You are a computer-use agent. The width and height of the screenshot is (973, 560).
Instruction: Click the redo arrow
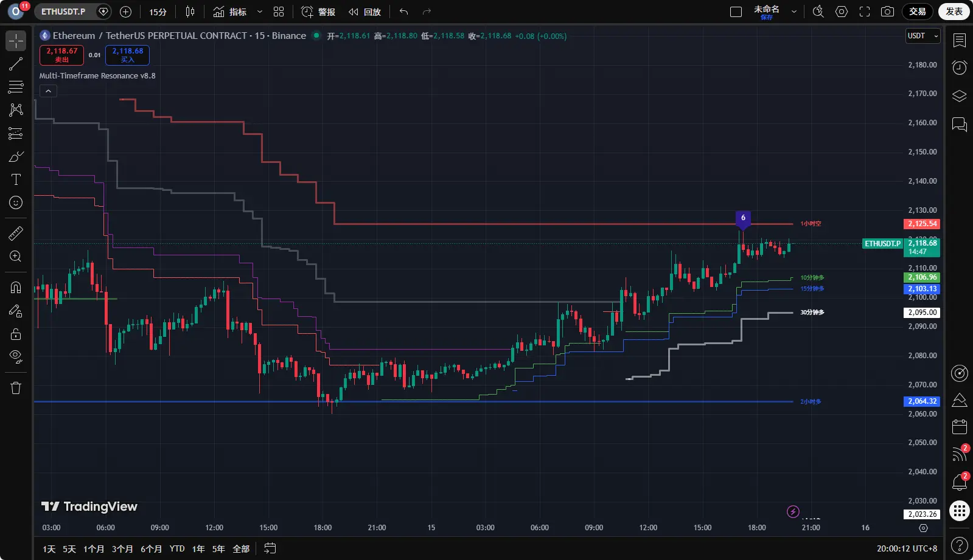click(427, 12)
